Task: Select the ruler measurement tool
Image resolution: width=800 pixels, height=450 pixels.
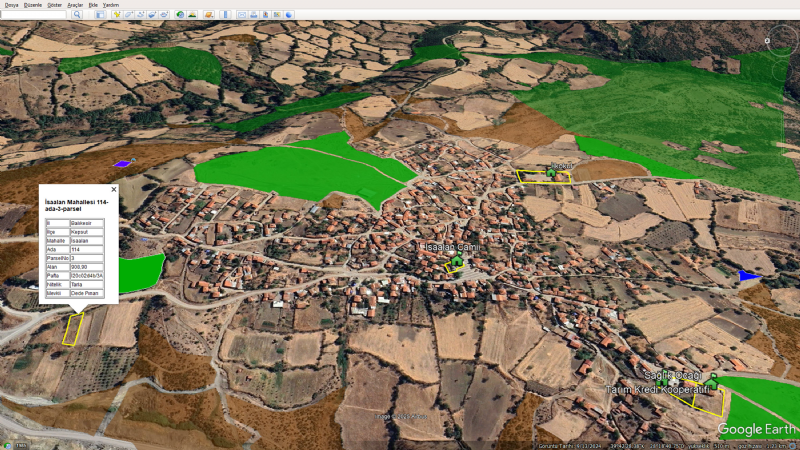Action: coord(225,15)
